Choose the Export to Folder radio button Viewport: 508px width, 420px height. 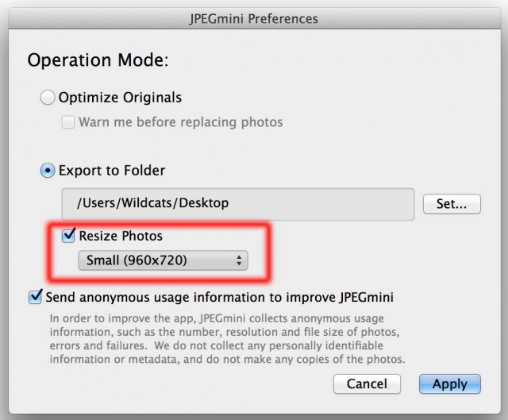point(48,171)
